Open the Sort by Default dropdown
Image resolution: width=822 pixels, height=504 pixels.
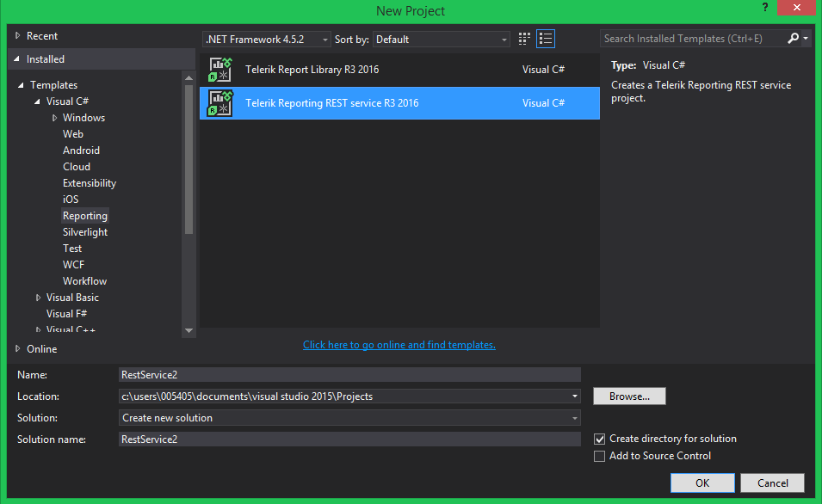click(x=442, y=40)
